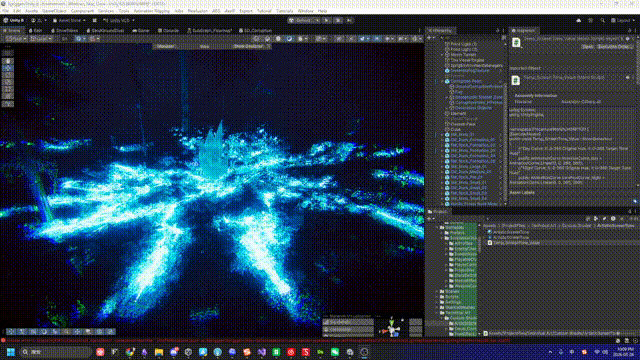Open the Help menu
The image size is (640, 360).
[322, 11]
